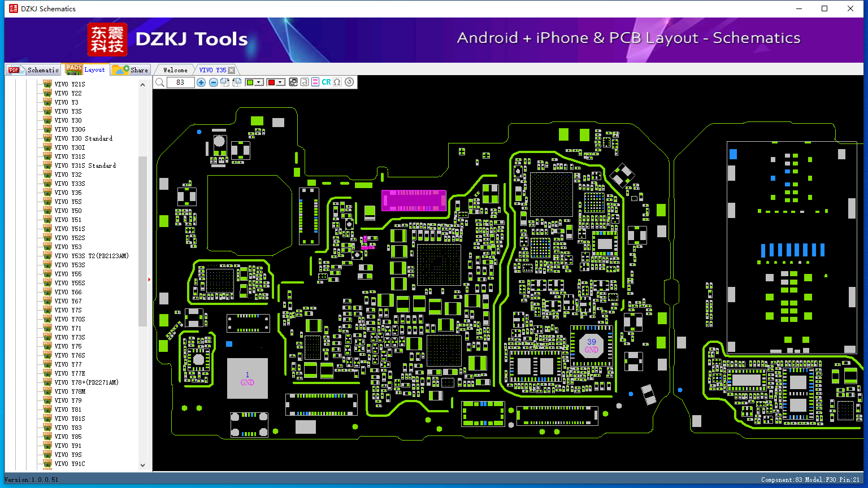
Task: Click the board icon beside VIVO Y77
Action: 47,364
